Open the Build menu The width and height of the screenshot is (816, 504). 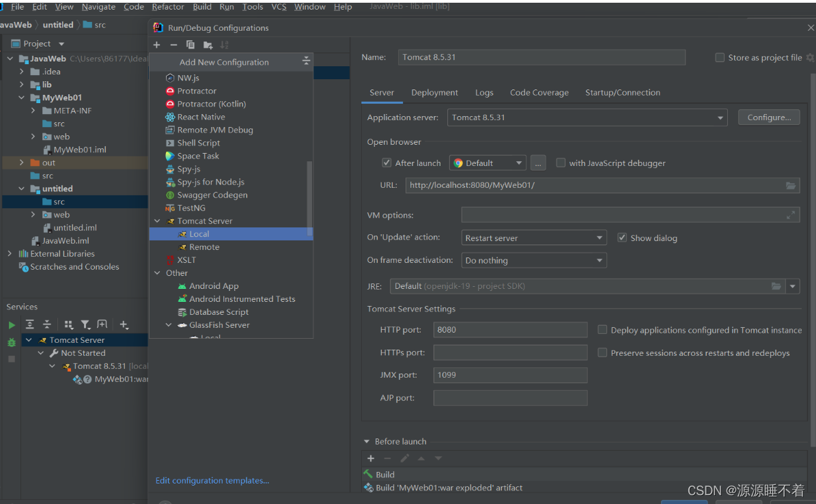202,7
